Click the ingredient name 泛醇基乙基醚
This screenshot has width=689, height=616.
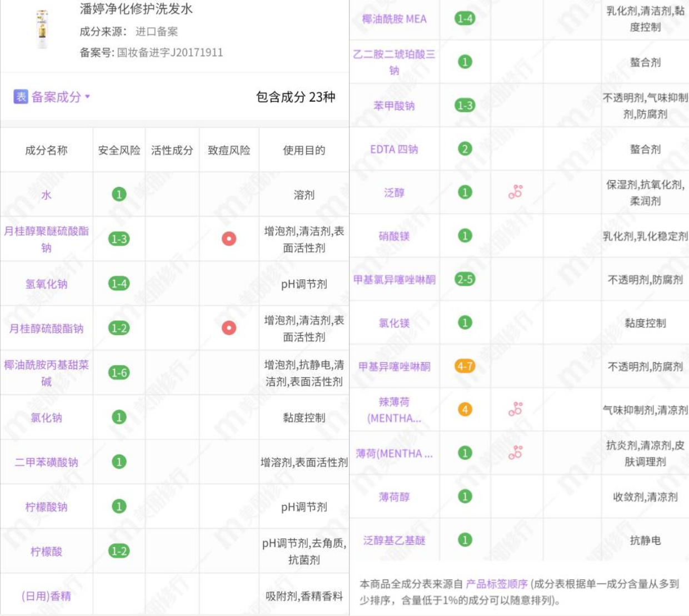pyautogui.click(x=395, y=539)
